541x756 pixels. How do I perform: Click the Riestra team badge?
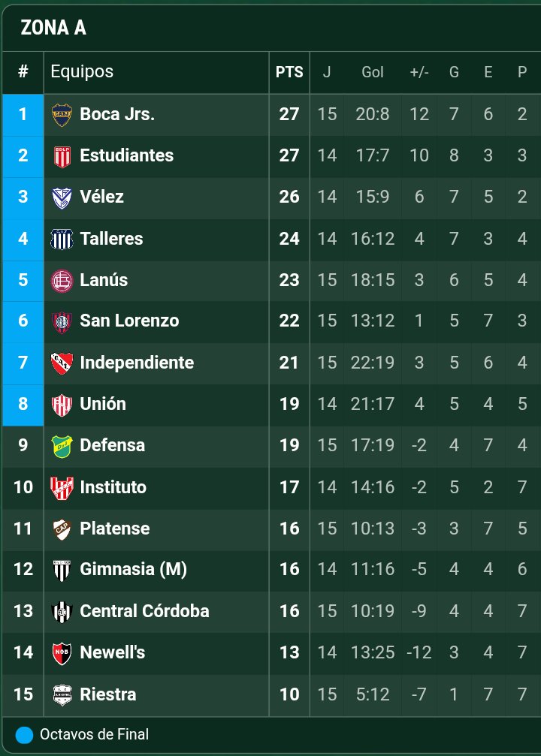coord(61,694)
